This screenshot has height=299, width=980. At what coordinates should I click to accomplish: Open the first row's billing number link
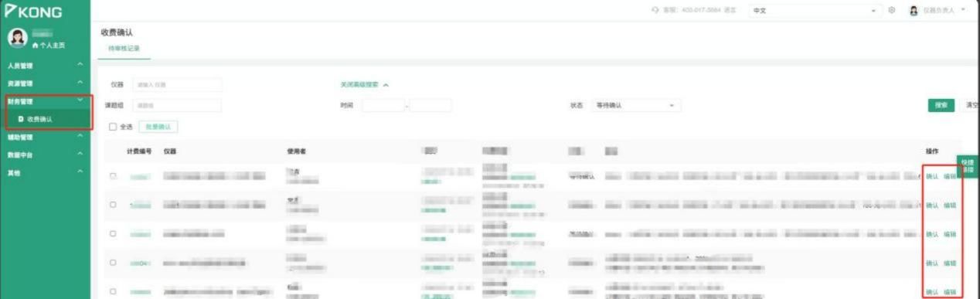pyautogui.click(x=140, y=177)
